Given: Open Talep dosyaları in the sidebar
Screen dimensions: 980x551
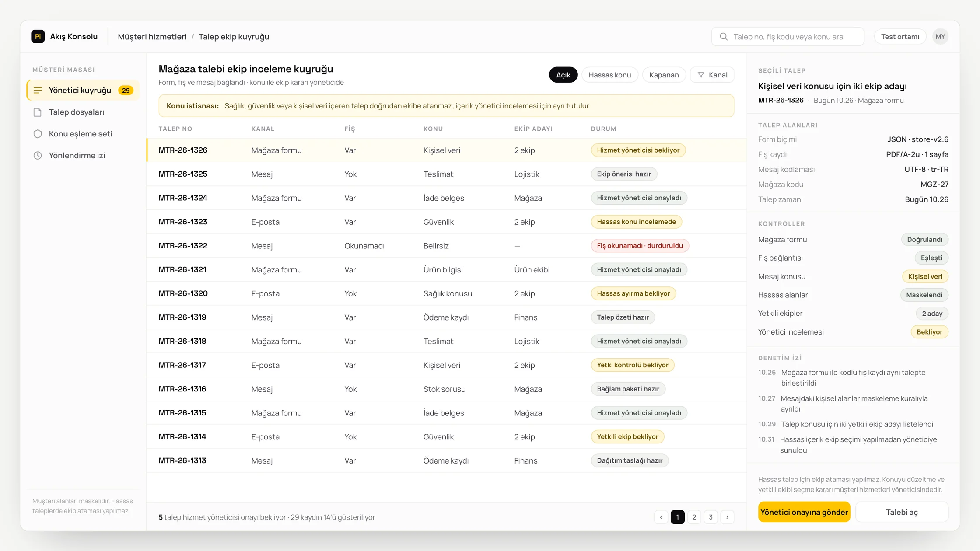Looking at the screenshot, I should [83, 112].
